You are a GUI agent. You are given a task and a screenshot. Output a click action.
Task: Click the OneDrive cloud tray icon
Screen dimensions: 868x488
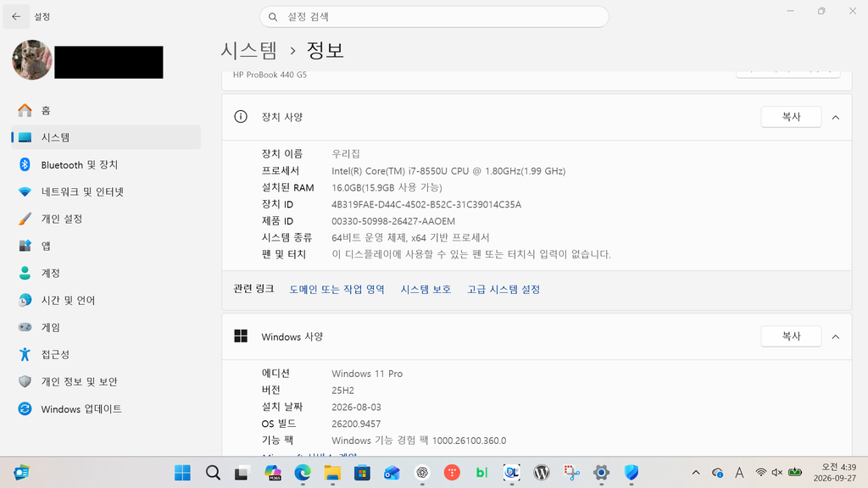click(x=717, y=473)
